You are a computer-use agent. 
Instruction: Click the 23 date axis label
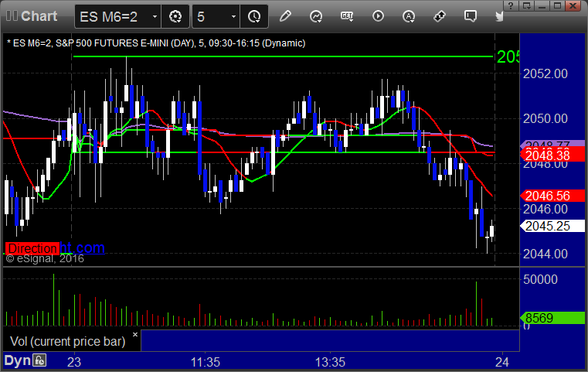pos(74,362)
